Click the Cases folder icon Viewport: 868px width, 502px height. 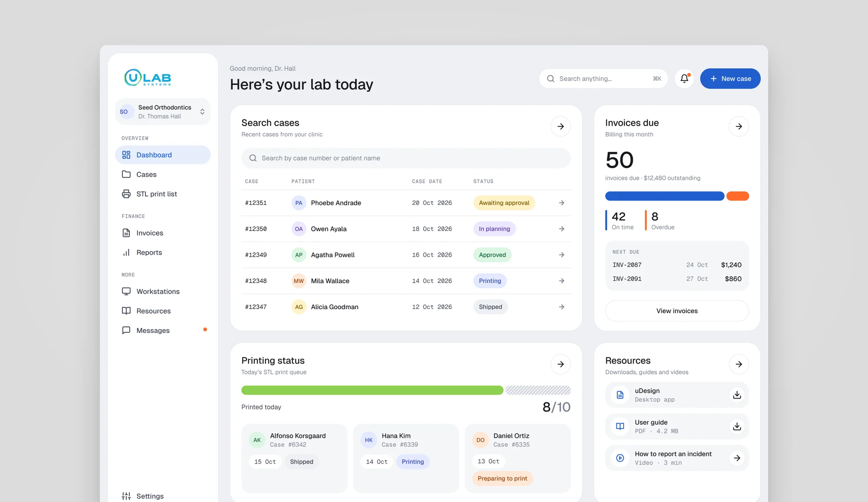click(126, 174)
